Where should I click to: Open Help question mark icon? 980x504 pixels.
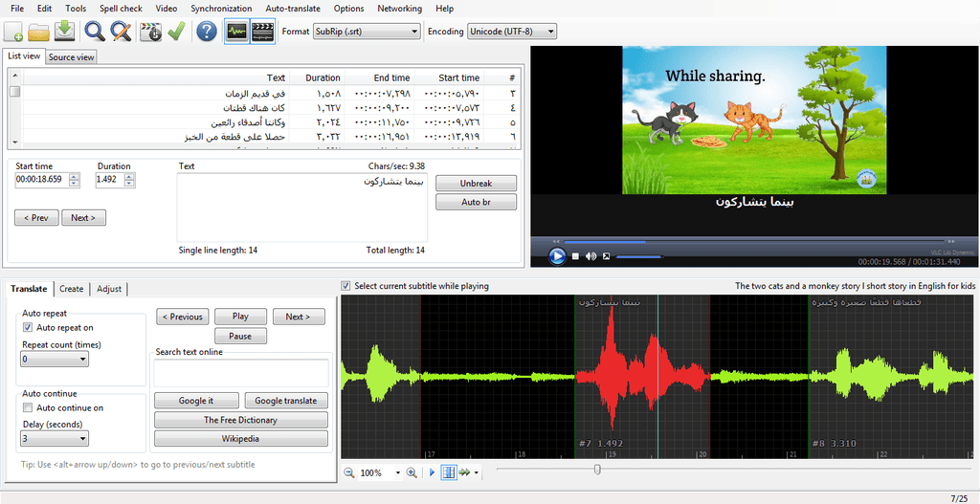click(x=207, y=32)
